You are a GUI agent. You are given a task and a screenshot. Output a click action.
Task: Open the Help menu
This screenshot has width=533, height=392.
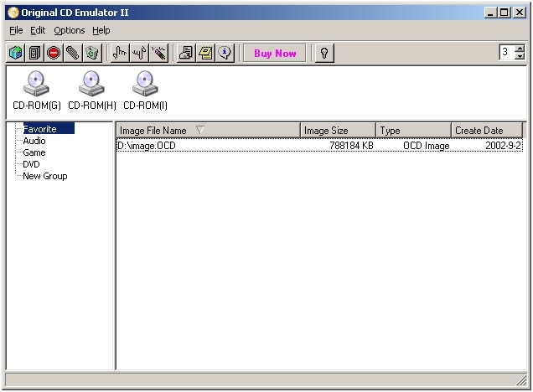point(101,30)
